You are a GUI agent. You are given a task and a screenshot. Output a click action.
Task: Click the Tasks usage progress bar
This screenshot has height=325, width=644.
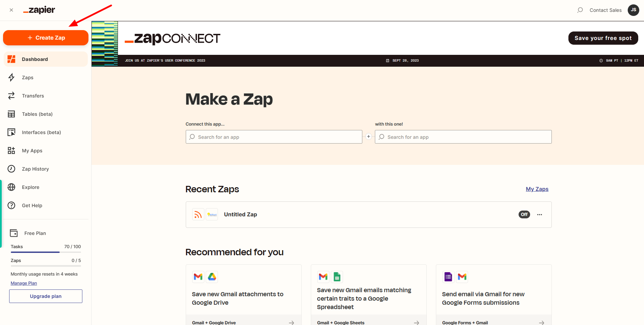(46, 252)
